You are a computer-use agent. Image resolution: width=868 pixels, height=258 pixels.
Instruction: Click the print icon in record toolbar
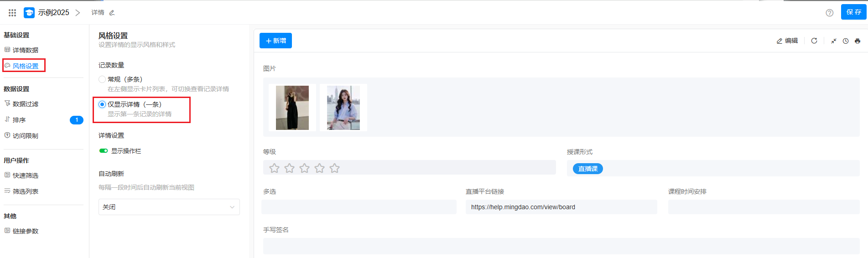pos(858,41)
